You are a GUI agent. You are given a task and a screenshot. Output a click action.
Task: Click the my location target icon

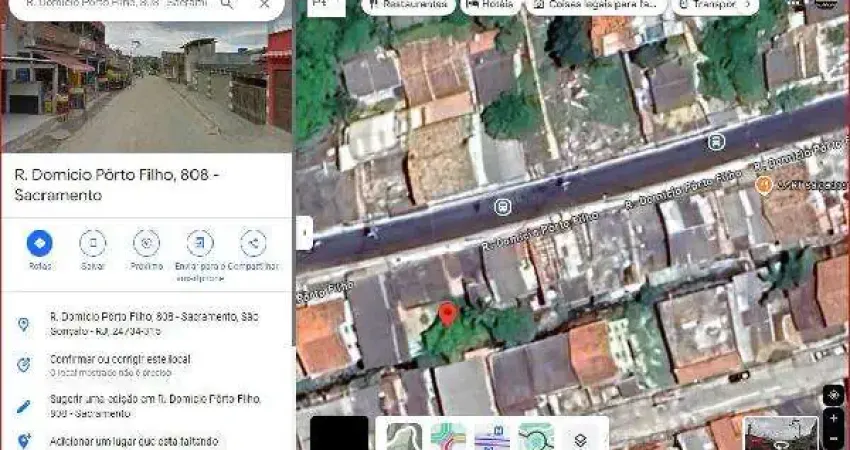coord(833,395)
